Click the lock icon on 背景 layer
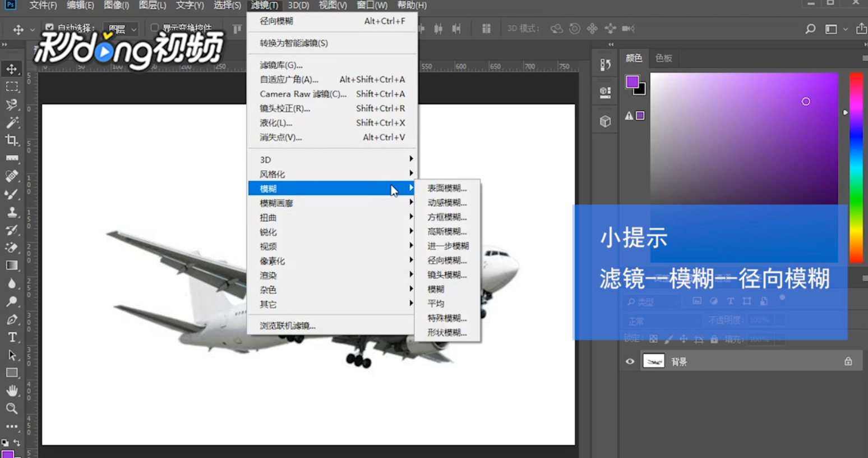The height and width of the screenshot is (458, 868). pos(848,361)
